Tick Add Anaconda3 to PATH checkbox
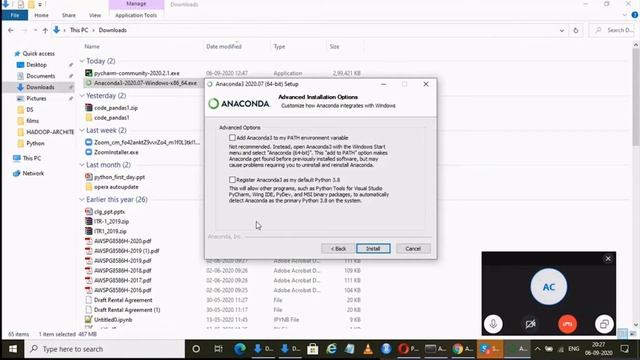 [x=232, y=138]
